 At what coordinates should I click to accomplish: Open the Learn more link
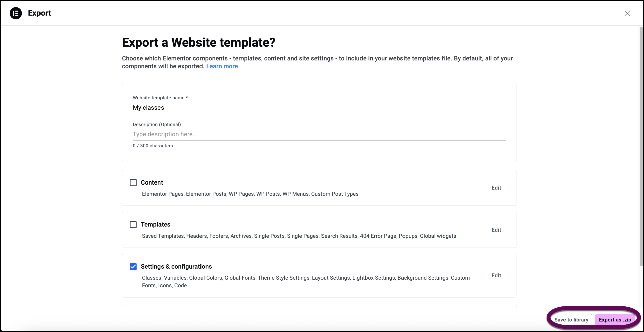[x=222, y=66]
